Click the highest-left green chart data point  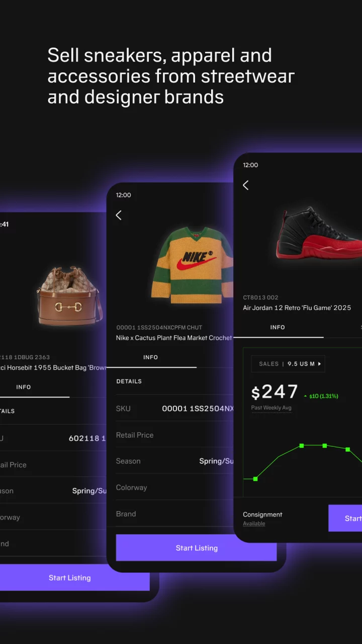302,446
